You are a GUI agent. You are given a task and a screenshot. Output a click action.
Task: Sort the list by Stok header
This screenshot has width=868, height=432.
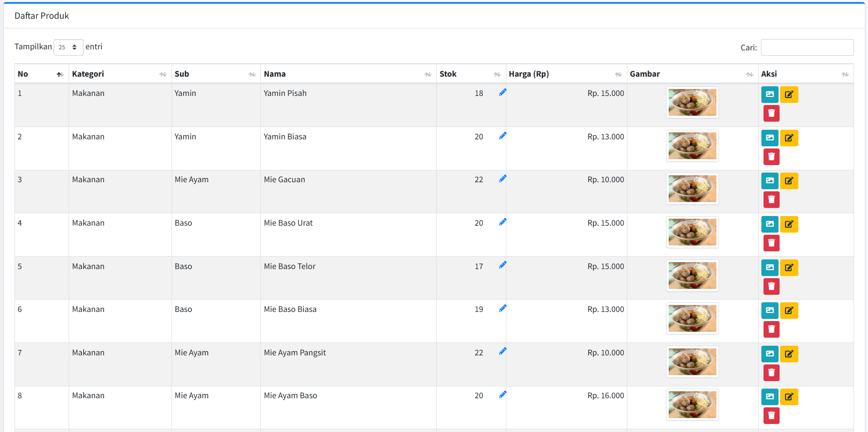[x=470, y=74]
